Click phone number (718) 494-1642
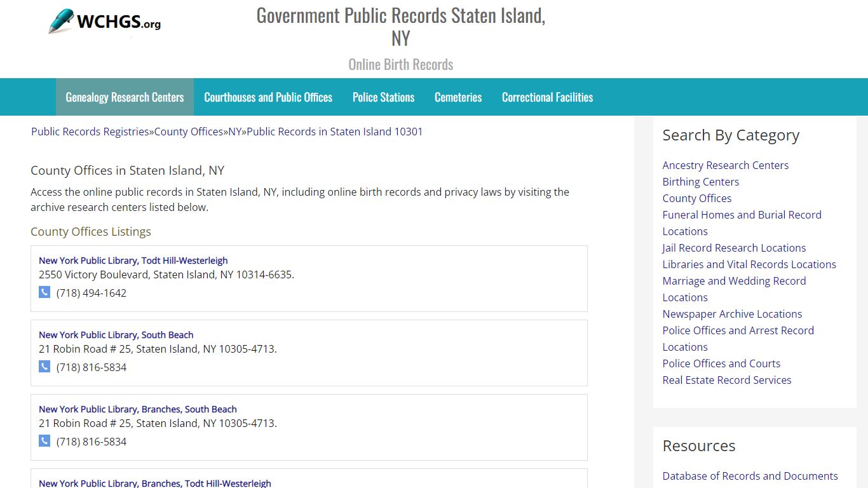Viewport: 868px width, 488px height. pyautogui.click(x=92, y=293)
